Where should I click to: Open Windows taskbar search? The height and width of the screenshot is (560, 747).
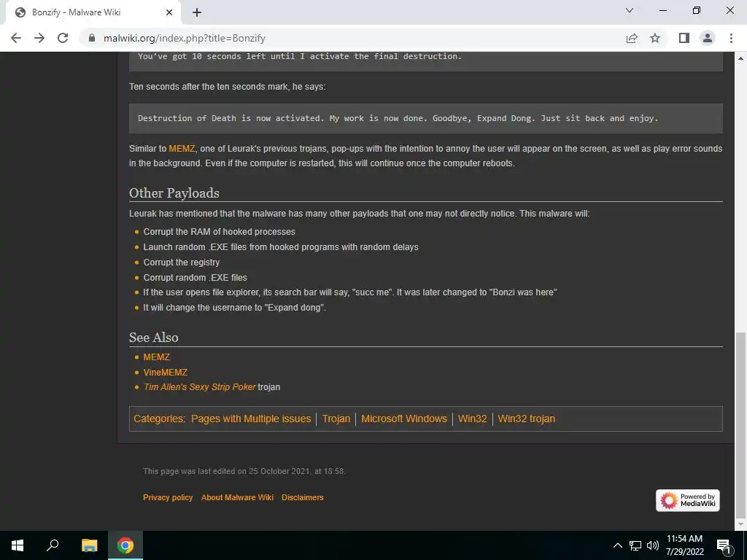click(53, 545)
